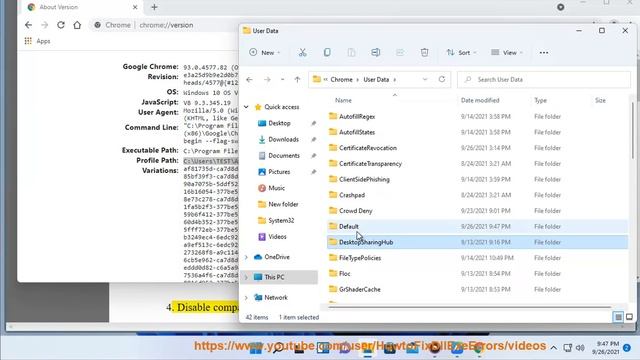Select the Floc folder

click(x=477, y=274)
